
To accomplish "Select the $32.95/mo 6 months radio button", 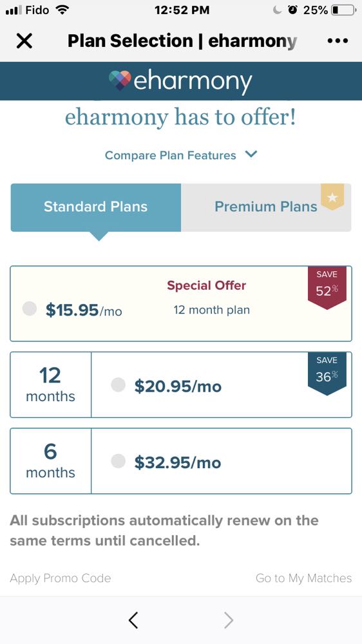I will [118, 461].
